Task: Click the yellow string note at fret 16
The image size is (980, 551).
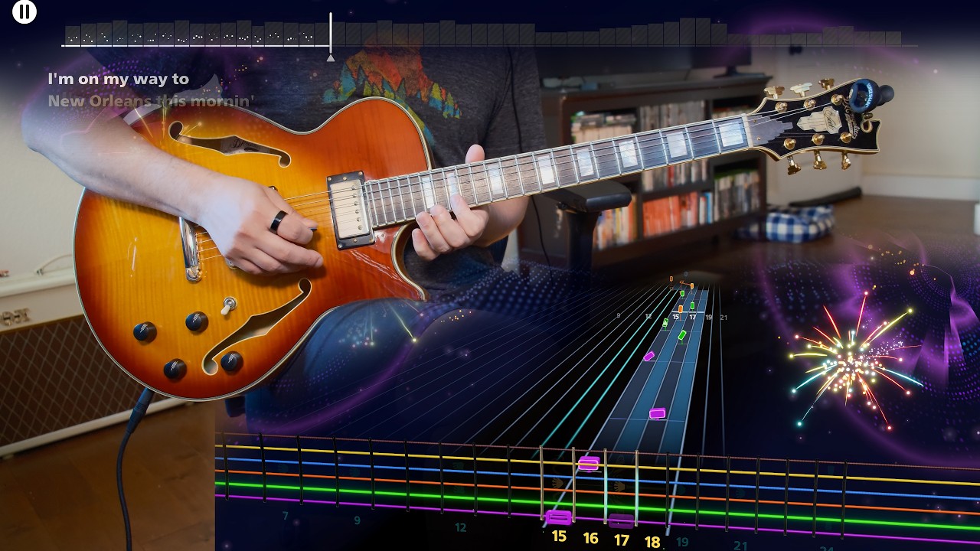Action: [589, 463]
